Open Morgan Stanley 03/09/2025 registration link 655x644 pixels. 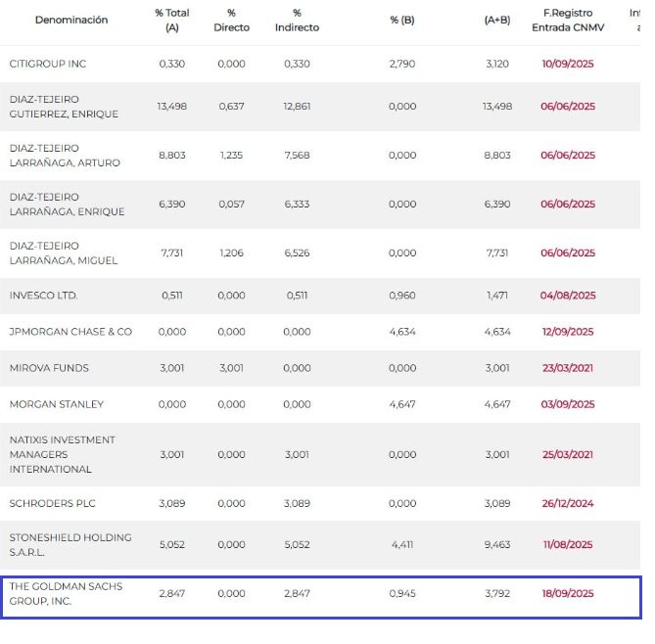click(x=567, y=404)
